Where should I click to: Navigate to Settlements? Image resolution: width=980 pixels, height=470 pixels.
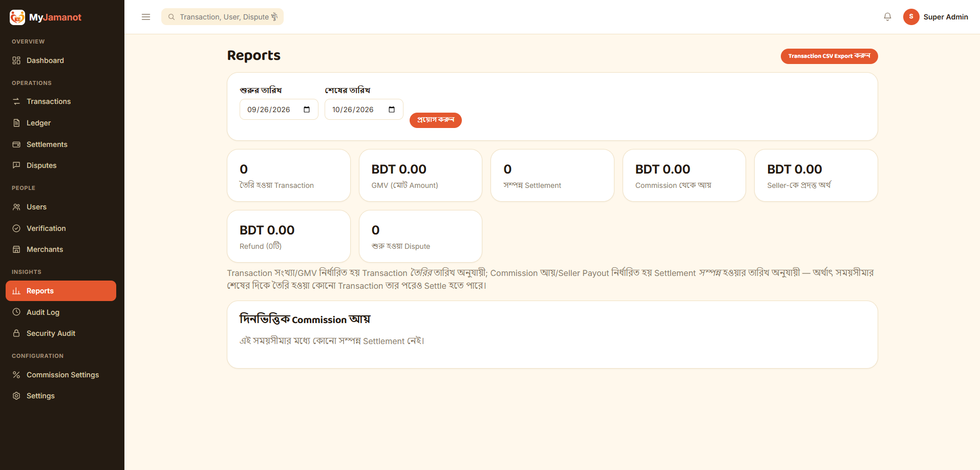(x=61, y=144)
